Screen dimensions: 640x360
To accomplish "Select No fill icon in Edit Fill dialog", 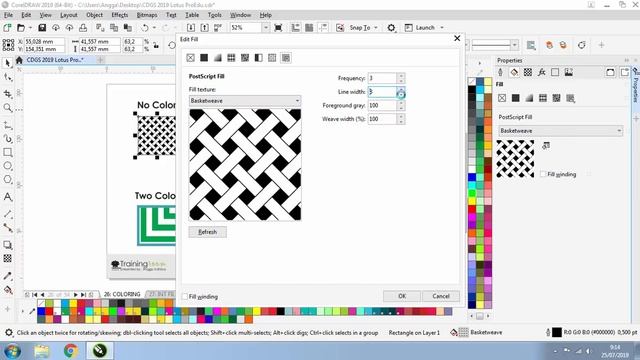I will click(x=191, y=58).
